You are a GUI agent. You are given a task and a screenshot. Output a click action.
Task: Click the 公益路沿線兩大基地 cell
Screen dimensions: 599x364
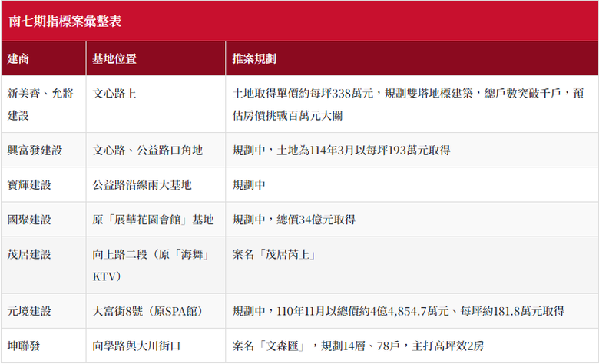[156, 185]
